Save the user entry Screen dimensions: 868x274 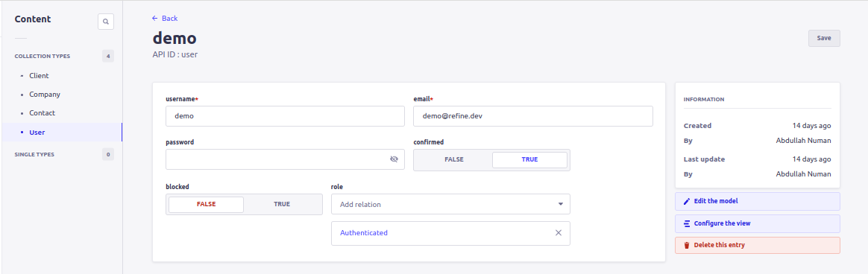824,38
